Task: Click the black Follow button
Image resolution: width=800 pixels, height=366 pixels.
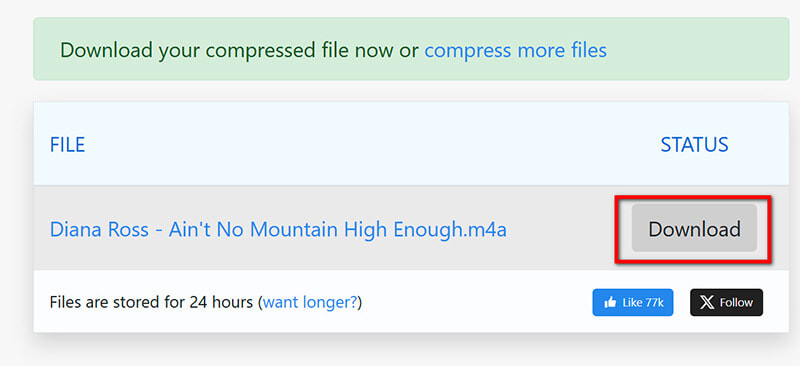Action: pos(727,302)
